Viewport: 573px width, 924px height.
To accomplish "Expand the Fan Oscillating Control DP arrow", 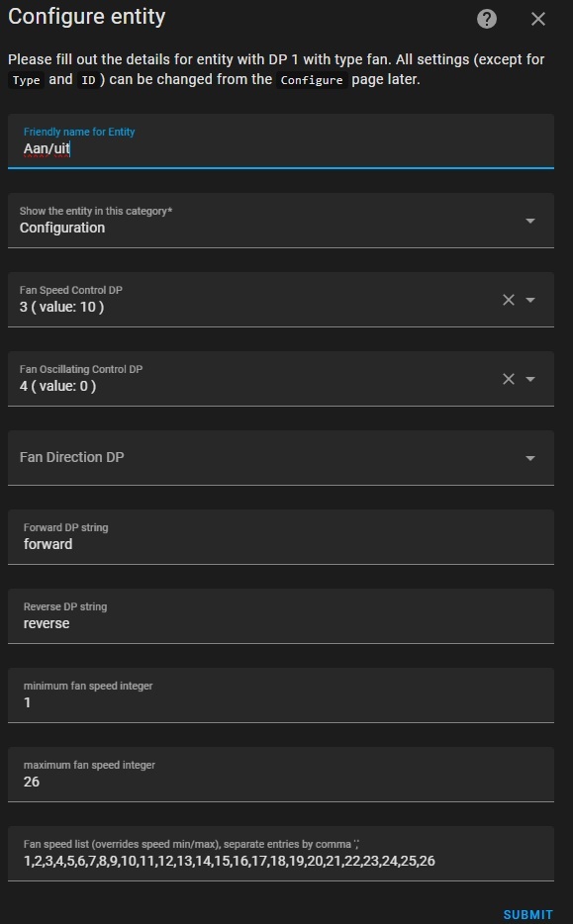I will 530,379.
